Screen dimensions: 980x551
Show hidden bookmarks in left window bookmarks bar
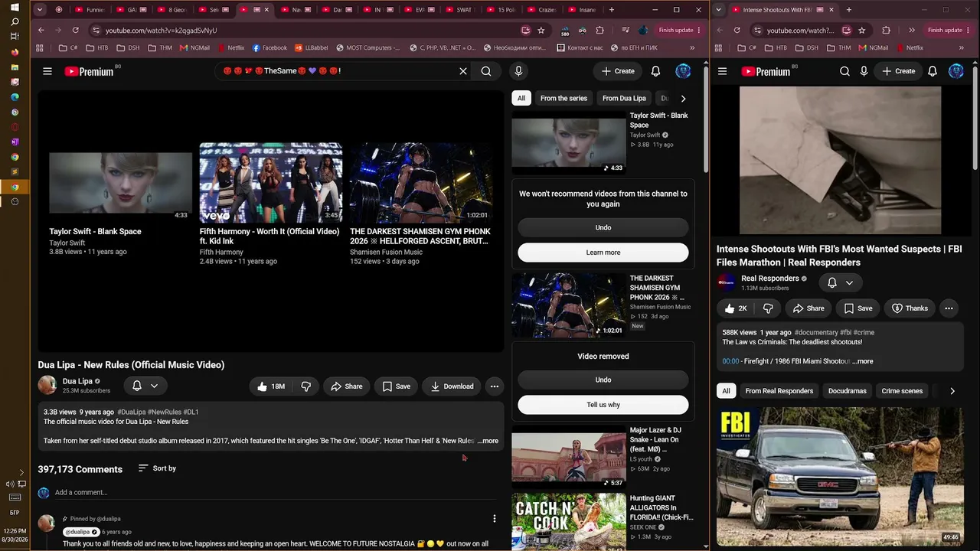tap(692, 47)
